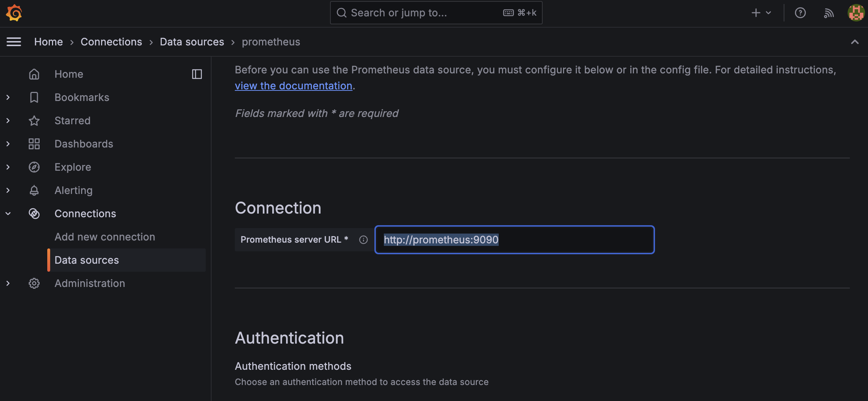Click the Fields marked required note

(317, 113)
